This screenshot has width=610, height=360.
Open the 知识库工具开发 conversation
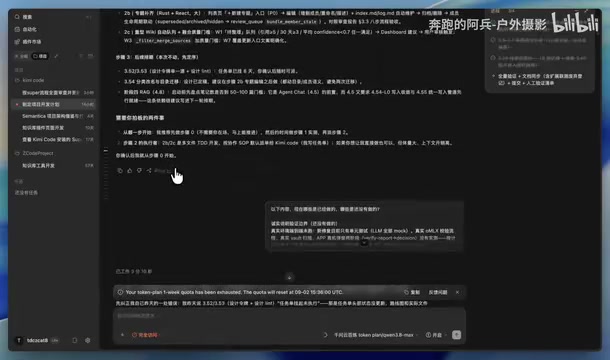point(54,165)
